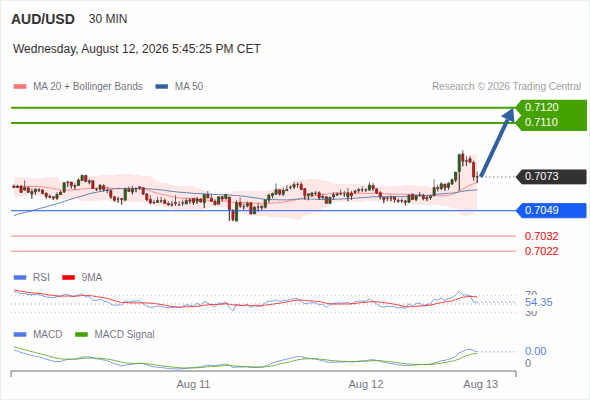Click the Aug 11 date axis label
Screen dimensions: 590x400
193,385
